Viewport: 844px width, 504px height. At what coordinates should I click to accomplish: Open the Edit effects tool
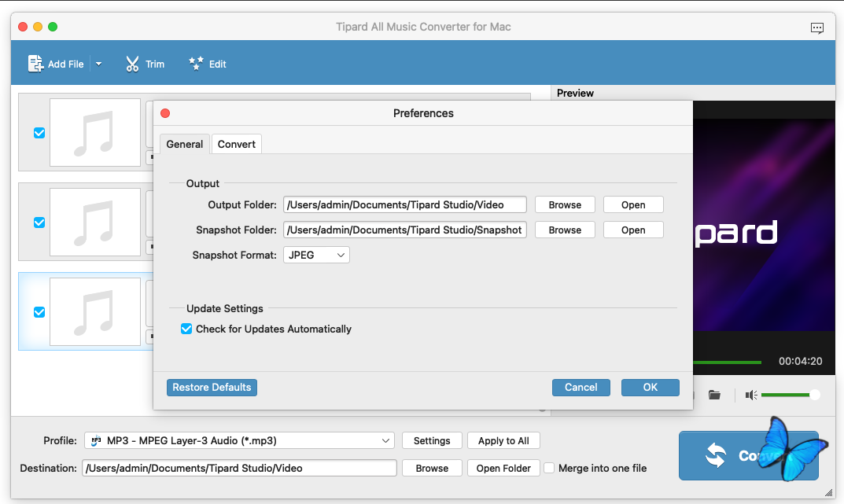point(207,64)
